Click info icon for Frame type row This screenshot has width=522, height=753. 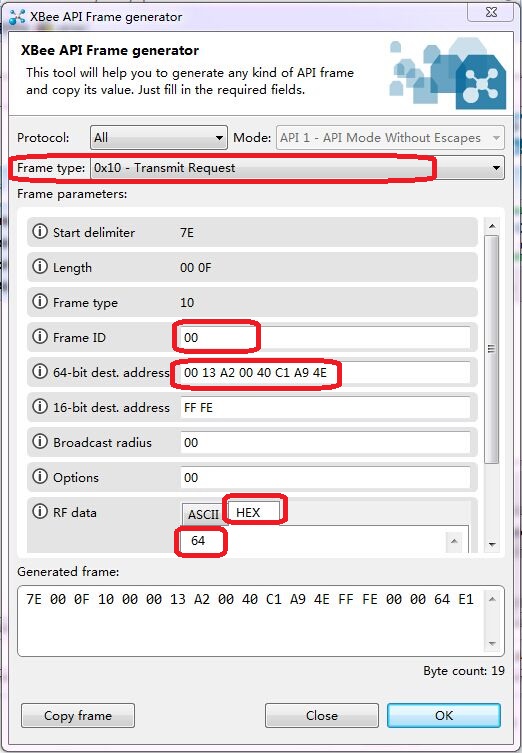[x=40, y=302]
